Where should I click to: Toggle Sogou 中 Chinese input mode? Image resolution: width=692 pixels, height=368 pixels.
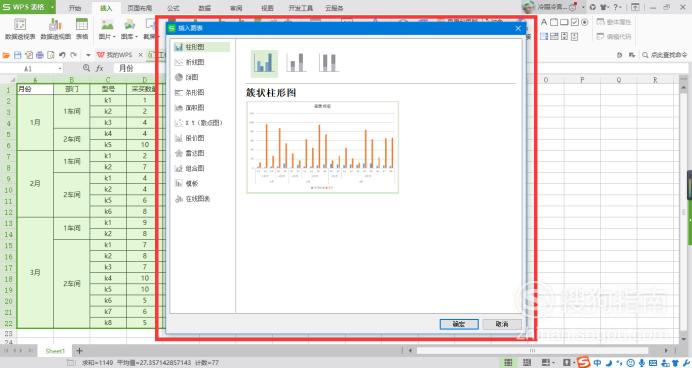pos(597,363)
